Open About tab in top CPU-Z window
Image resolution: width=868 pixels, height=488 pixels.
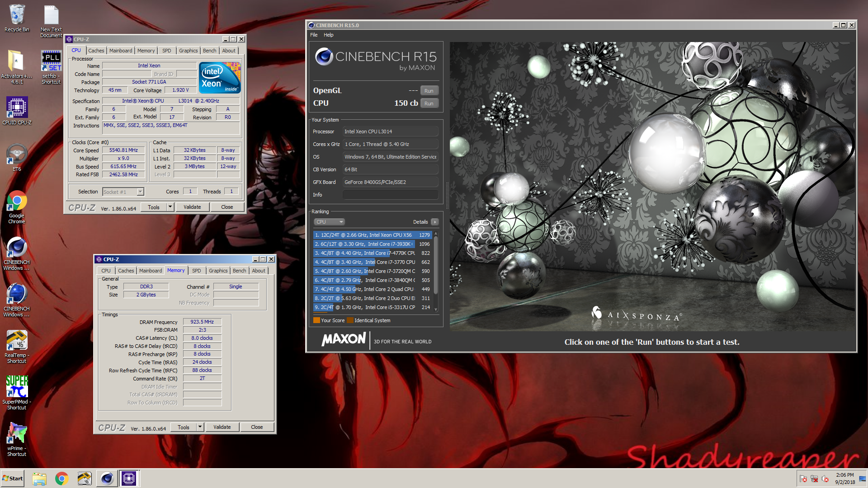(x=229, y=51)
